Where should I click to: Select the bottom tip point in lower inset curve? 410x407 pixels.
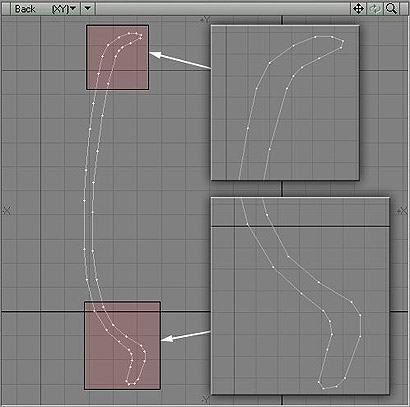(323, 388)
